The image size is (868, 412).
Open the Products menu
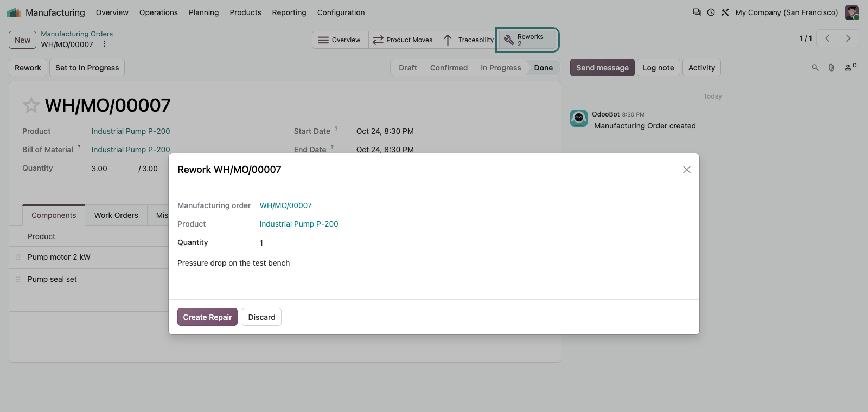point(245,12)
